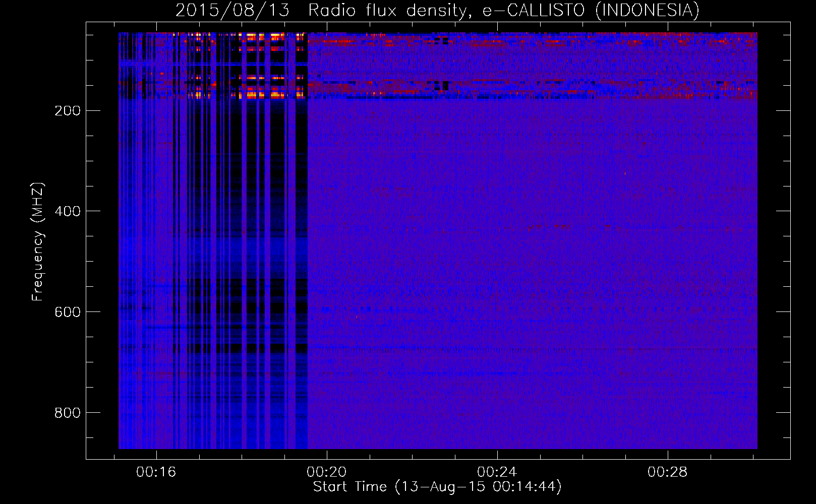Click the 00:24 time tick label
816x504 pixels.
tap(497, 472)
